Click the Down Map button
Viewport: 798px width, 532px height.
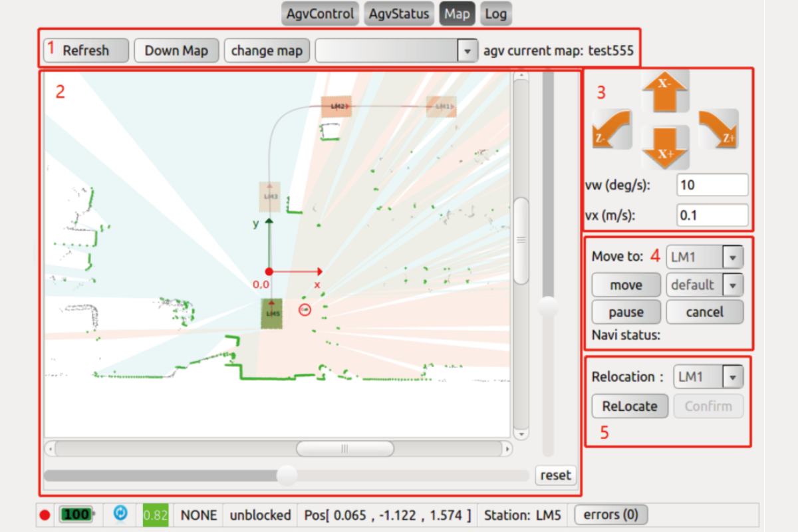coord(176,51)
